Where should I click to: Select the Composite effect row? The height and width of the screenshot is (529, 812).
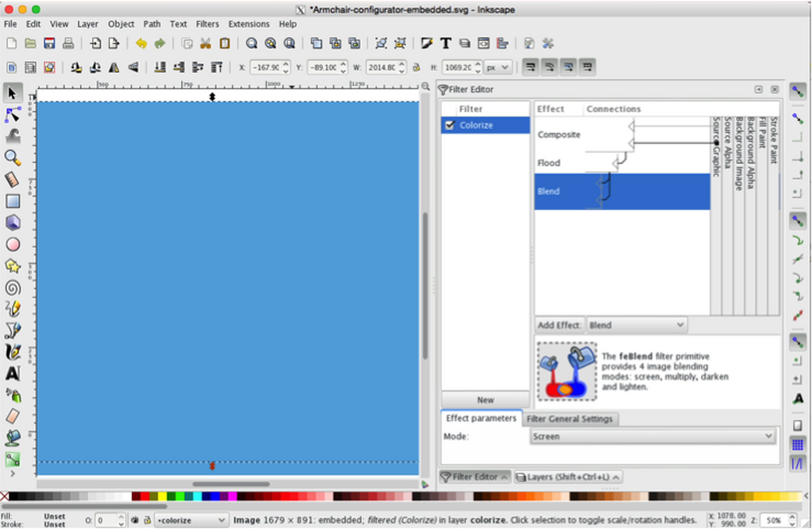pos(622,134)
